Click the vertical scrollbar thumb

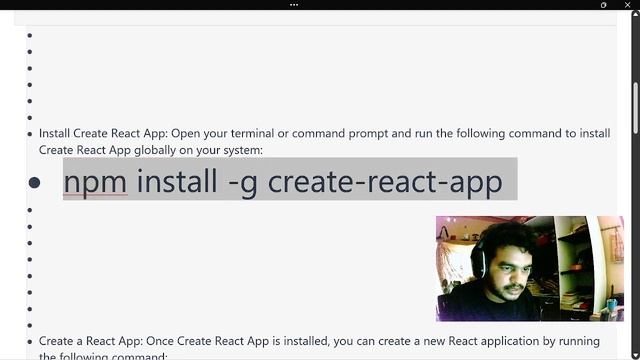tap(636, 107)
